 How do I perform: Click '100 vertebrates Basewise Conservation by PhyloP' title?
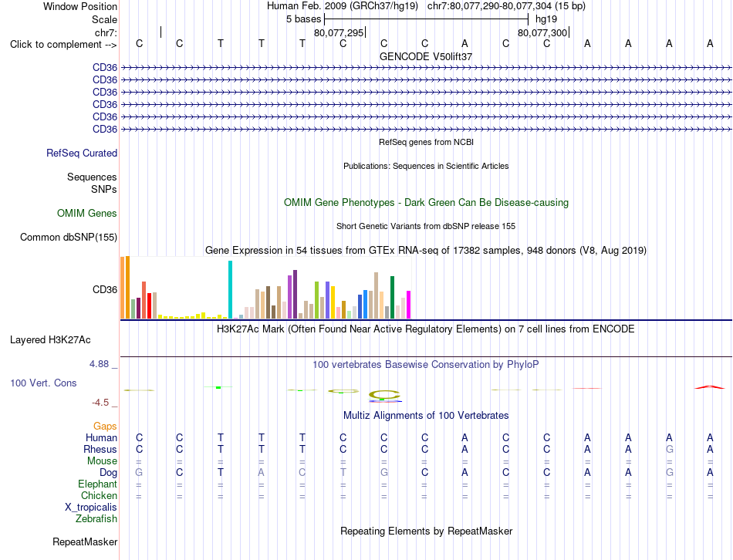click(x=426, y=365)
